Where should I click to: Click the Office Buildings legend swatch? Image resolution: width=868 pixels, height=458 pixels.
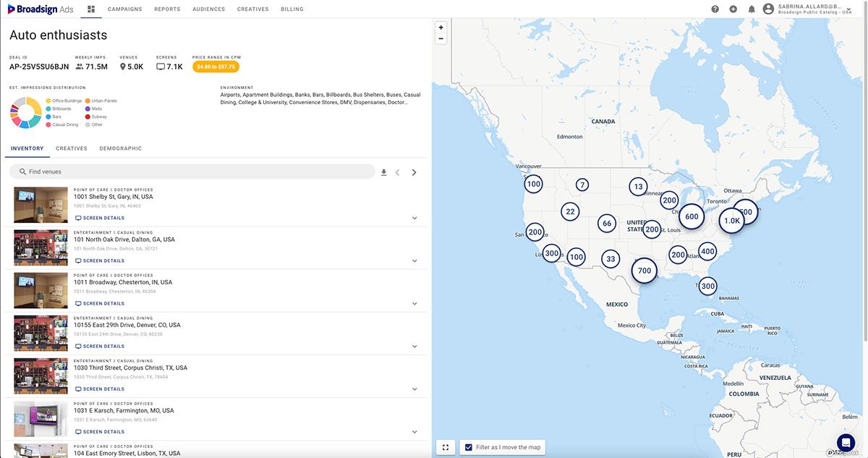(x=48, y=101)
